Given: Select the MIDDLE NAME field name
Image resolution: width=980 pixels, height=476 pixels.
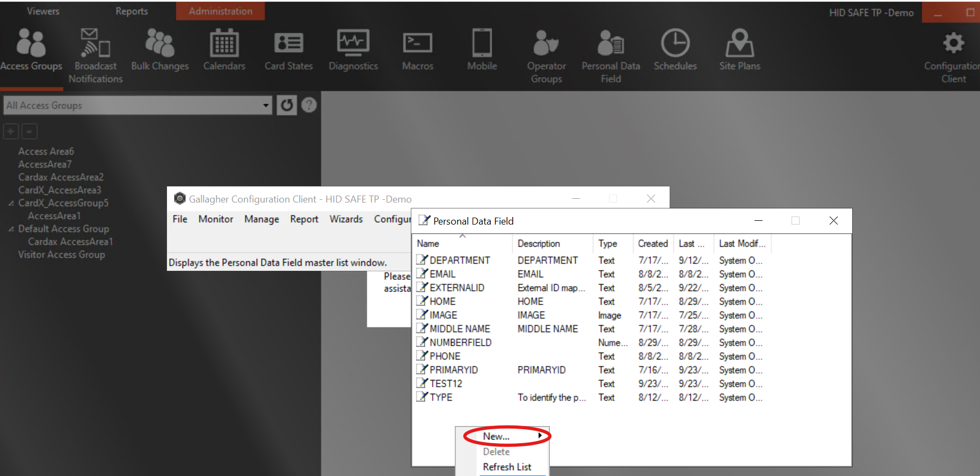Looking at the screenshot, I should (460, 329).
